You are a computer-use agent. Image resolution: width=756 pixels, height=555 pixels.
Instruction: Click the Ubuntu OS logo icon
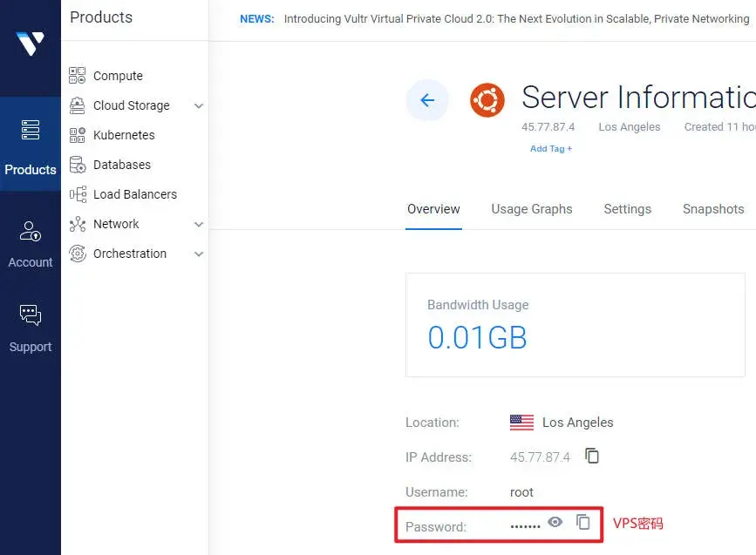coord(487,100)
